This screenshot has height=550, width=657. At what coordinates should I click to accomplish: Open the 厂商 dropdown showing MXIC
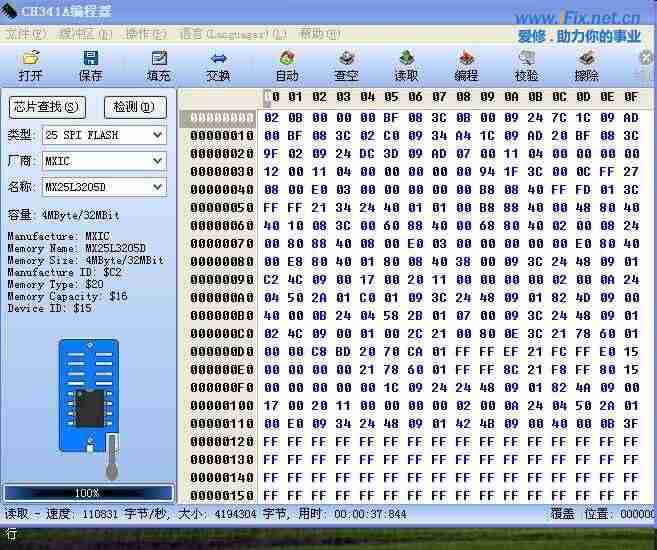(x=158, y=161)
